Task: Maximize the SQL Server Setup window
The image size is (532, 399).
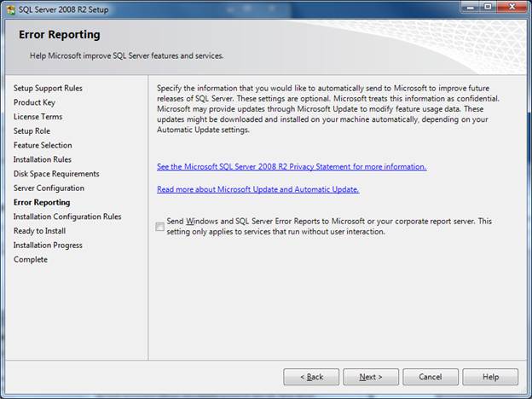Action: [488, 7]
